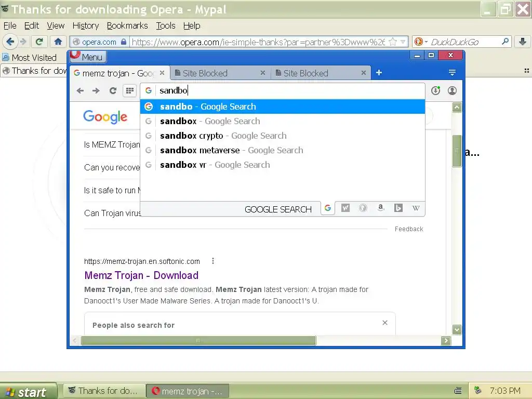Select 'sandbox - Google Search' suggestion
This screenshot has width=532, height=399.
282,121
